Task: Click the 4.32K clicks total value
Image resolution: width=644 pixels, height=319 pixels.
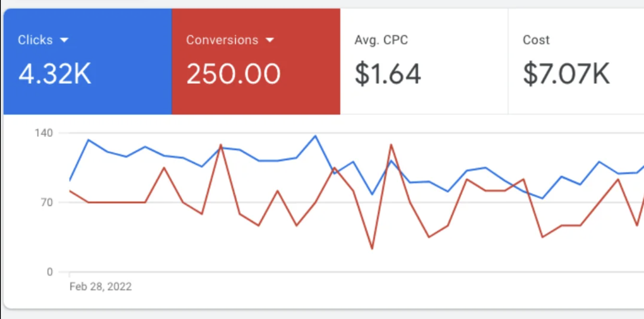Action: pyautogui.click(x=55, y=74)
